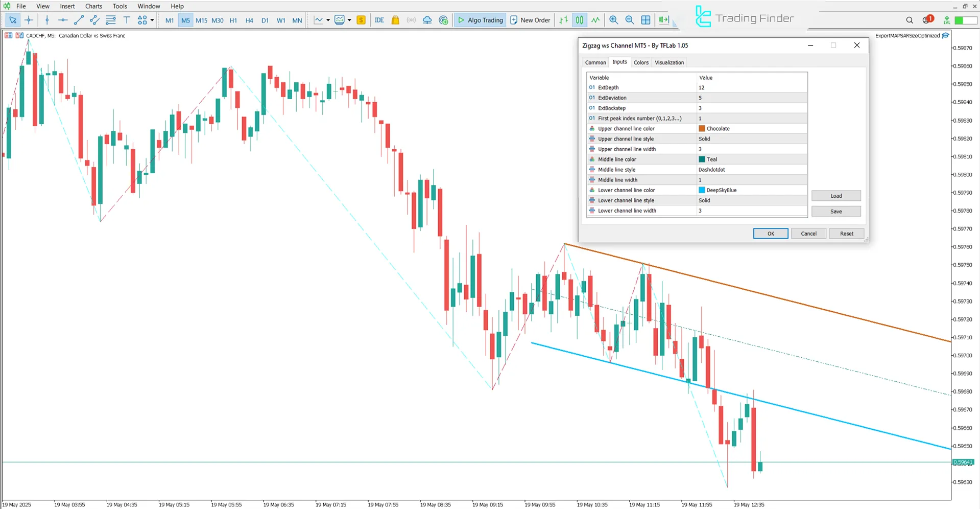The width and height of the screenshot is (980, 509).
Task: Activate the trendline drawing tool
Action: coord(79,20)
